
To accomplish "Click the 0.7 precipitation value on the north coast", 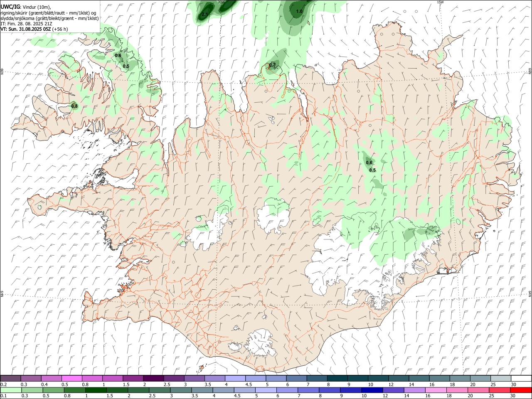I will [272, 65].
